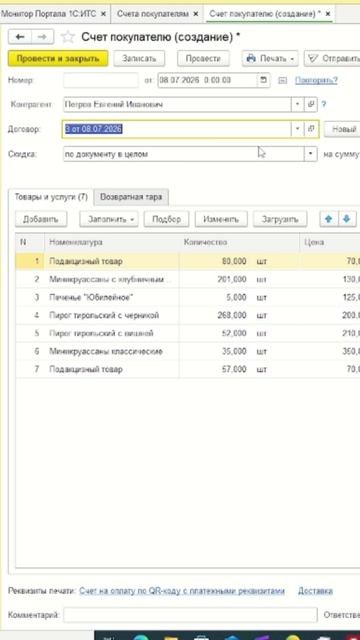Go back with the left arrow button

point(20,37)
